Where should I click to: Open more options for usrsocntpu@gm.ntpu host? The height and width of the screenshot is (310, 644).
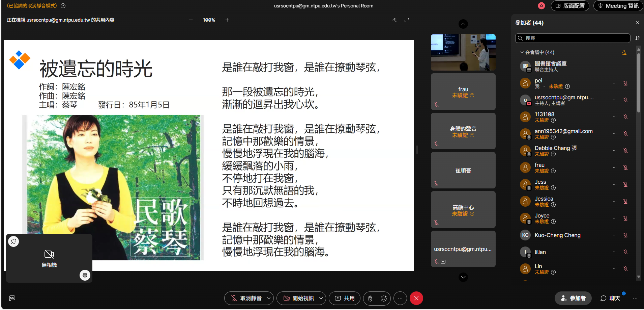(615, 100)
